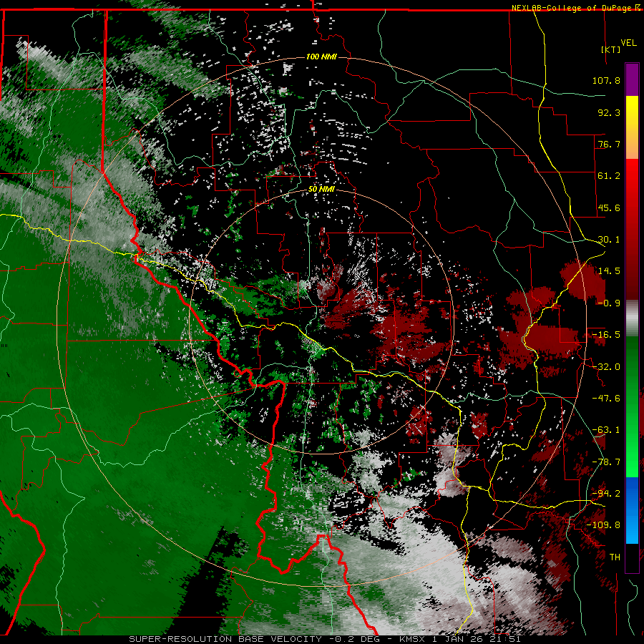644x644 pixels.
Task: Select the -47.6 scale value
Action: 606,399
